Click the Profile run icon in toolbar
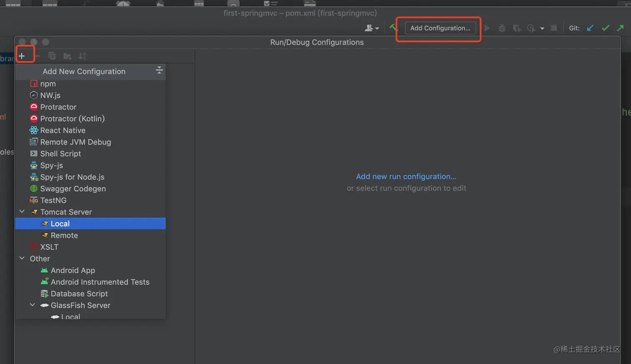 531,28
